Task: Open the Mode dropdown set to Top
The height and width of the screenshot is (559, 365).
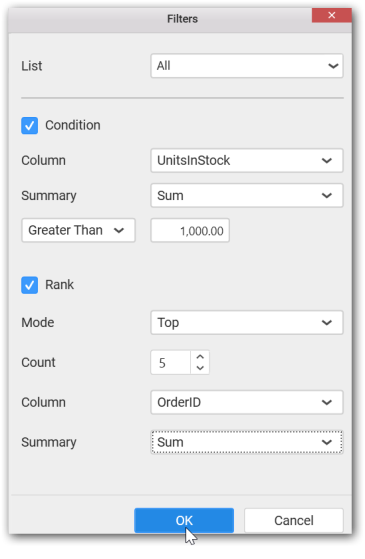Action: coord(247,323)
